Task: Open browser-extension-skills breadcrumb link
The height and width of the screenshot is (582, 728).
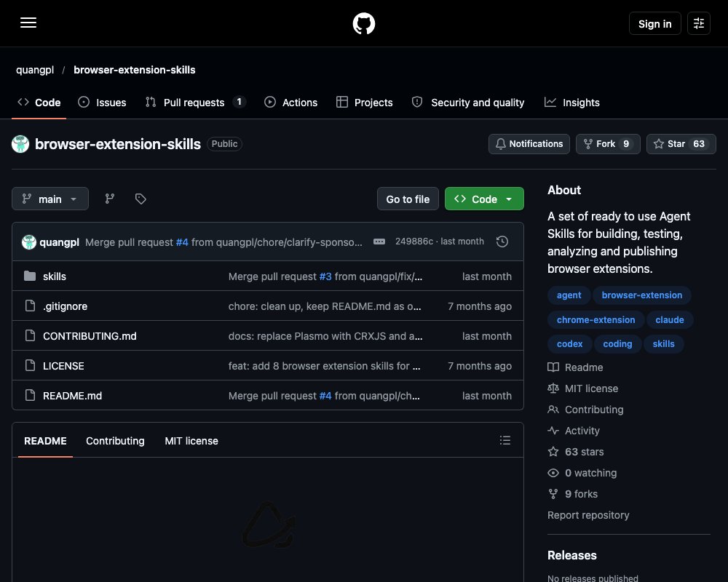Action: coord(134,70)
